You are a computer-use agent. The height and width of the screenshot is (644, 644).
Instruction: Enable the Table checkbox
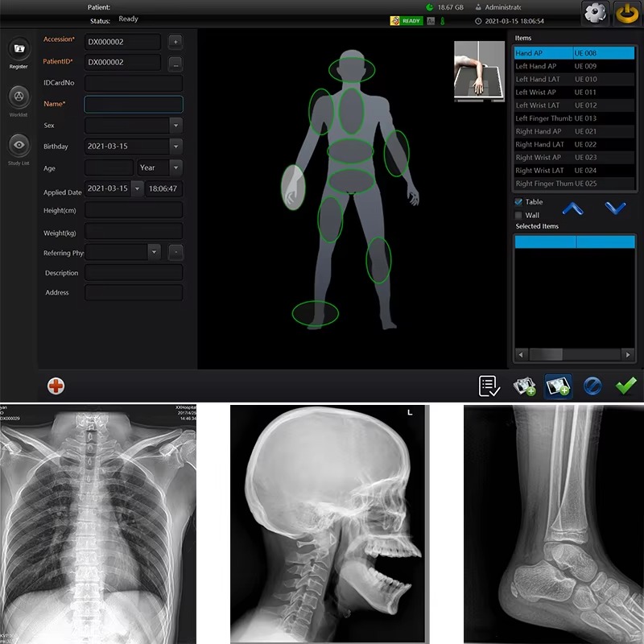518,202
